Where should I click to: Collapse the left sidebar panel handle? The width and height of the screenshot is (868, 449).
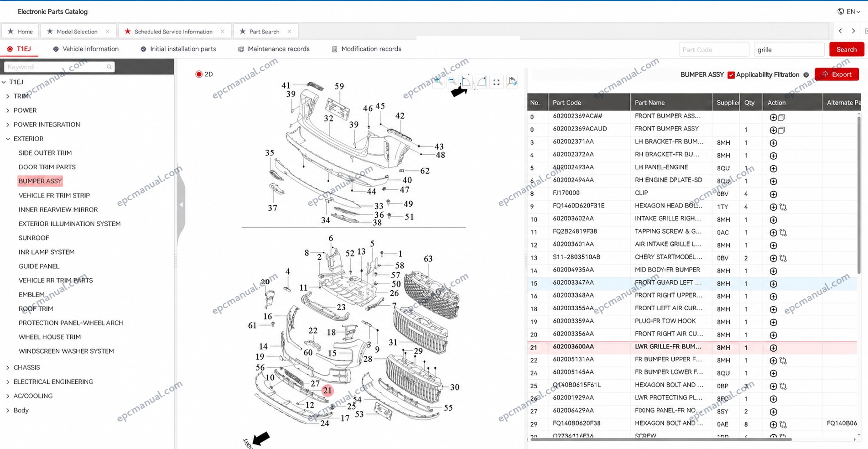pos(181,205)
